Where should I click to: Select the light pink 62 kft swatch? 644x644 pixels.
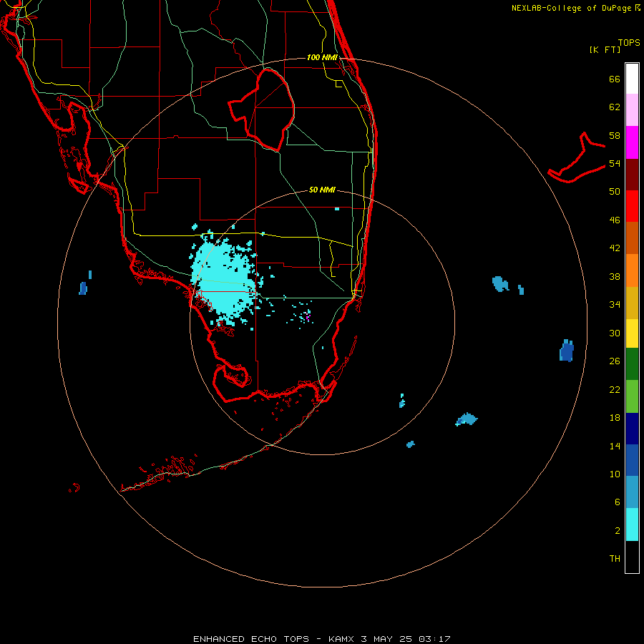point(632,110)
